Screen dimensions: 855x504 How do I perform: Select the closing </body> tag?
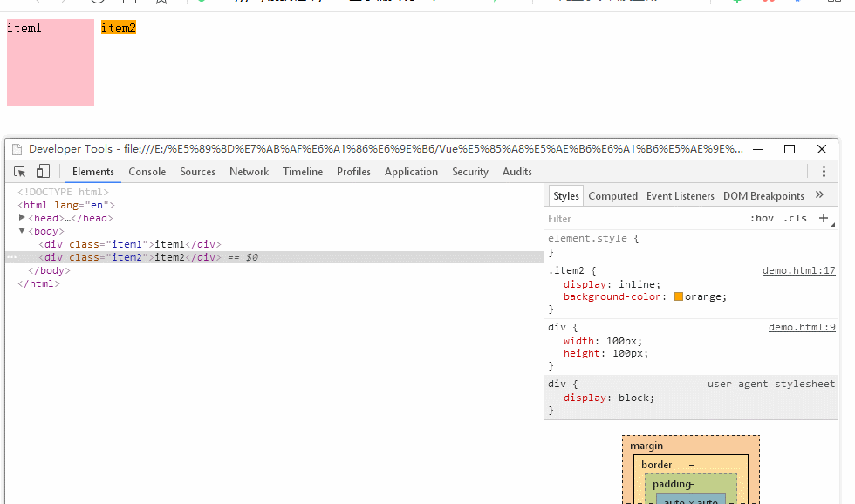(49, 270)
